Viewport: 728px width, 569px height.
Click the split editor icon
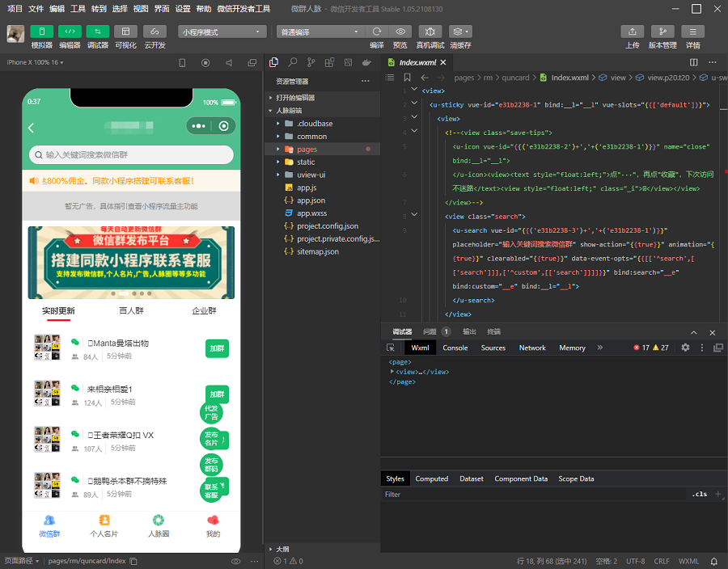coord(694,62)
